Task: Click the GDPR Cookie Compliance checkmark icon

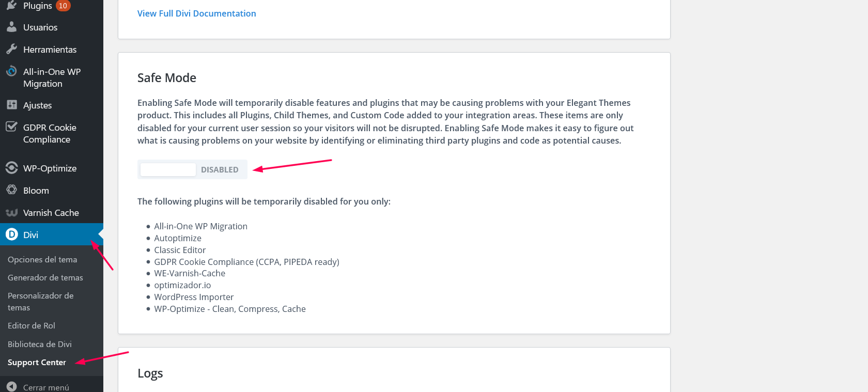Action: pos(11,127)
